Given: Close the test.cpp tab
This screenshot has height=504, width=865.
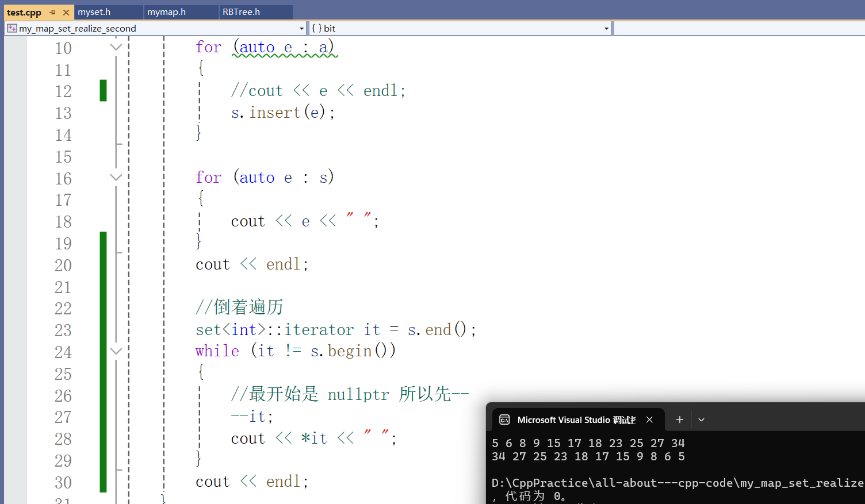Looking at the screenshot, I should [66, 12].
